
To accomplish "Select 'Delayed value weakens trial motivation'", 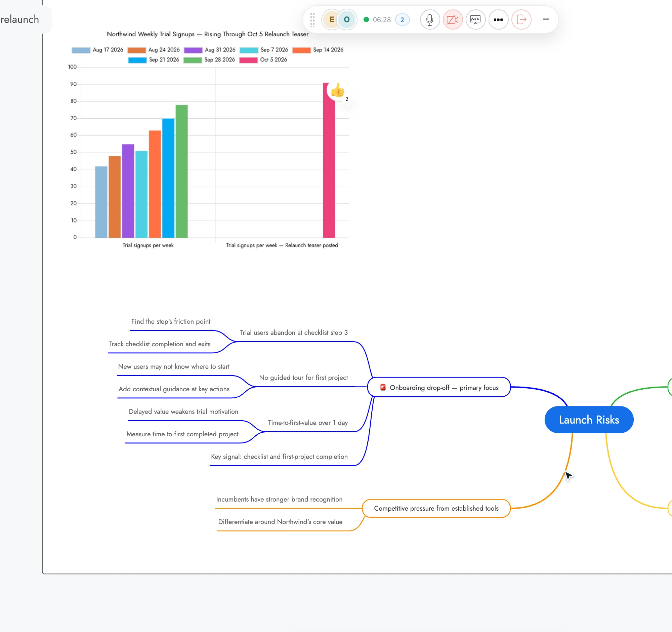I will click(183, 411).
